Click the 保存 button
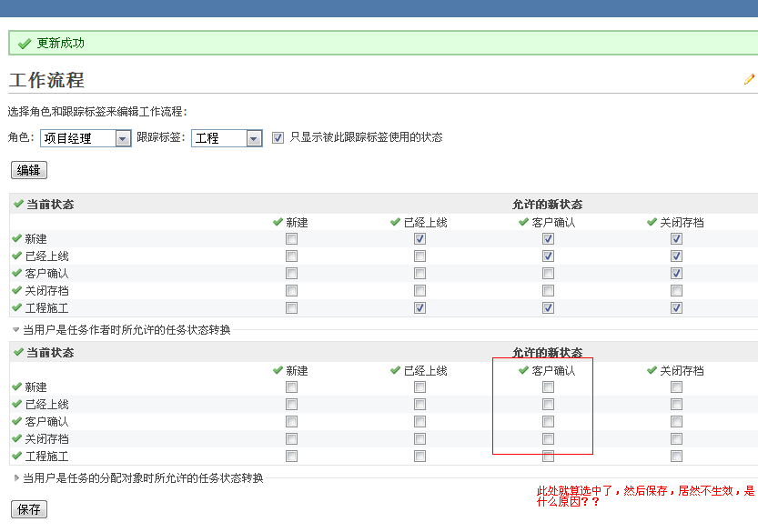Screen dimensions: 758x532 [x=29, y=509]
